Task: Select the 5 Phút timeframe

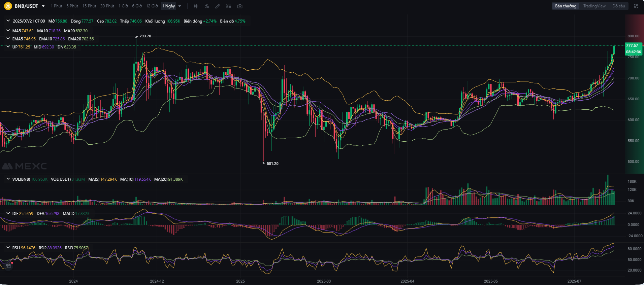Action: click(72, 6)
